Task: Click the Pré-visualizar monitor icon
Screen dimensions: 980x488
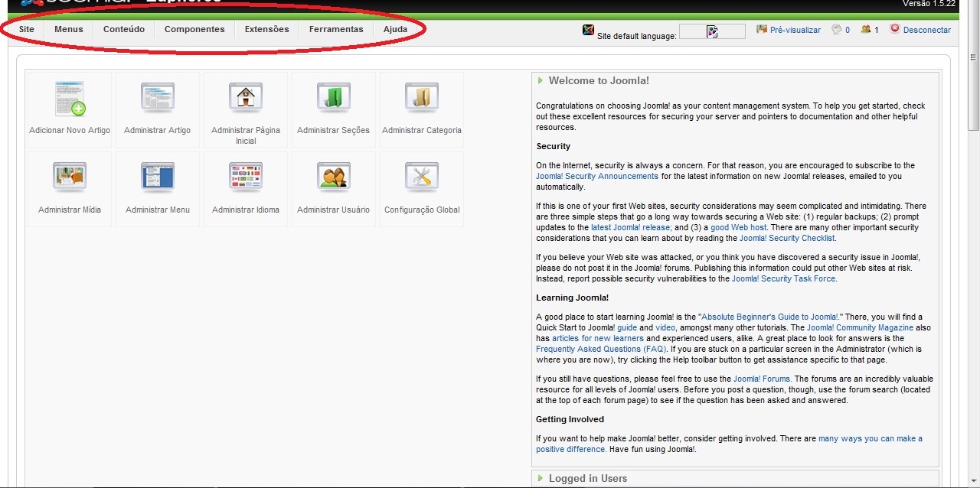Action: pos(762,29)
